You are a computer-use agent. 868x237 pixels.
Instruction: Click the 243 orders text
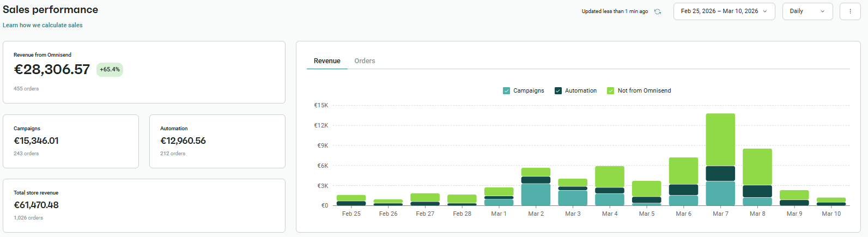point(26,154)
